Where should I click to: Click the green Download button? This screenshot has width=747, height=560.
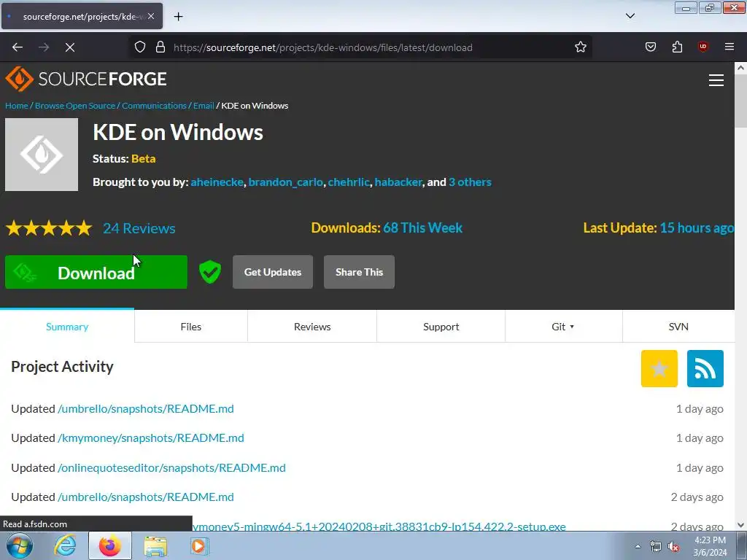96,272
